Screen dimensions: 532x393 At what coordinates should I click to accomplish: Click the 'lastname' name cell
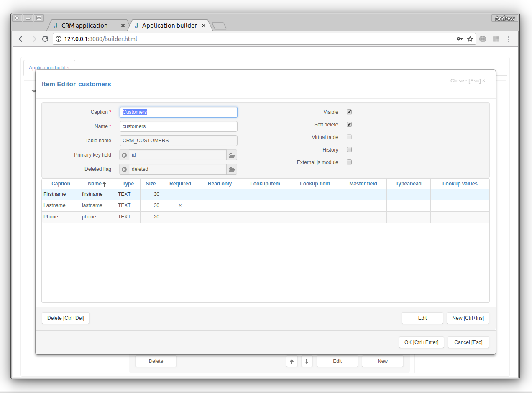98,205
